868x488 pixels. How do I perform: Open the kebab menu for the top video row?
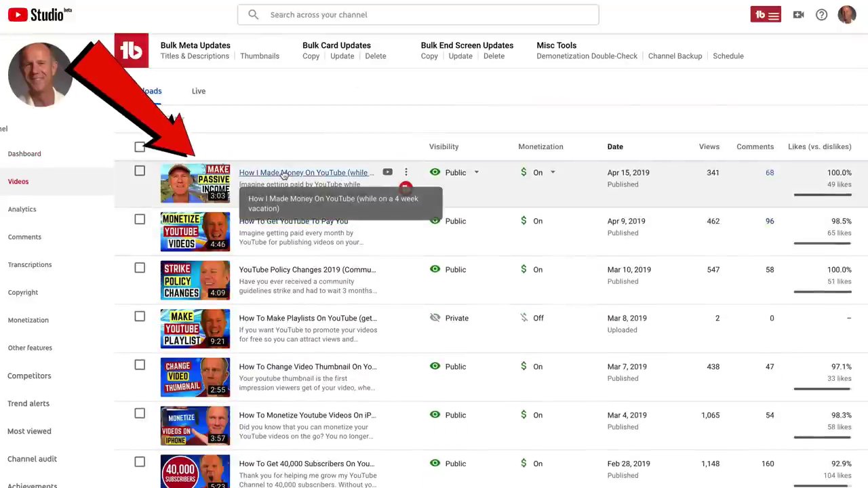tap(406, 172)
